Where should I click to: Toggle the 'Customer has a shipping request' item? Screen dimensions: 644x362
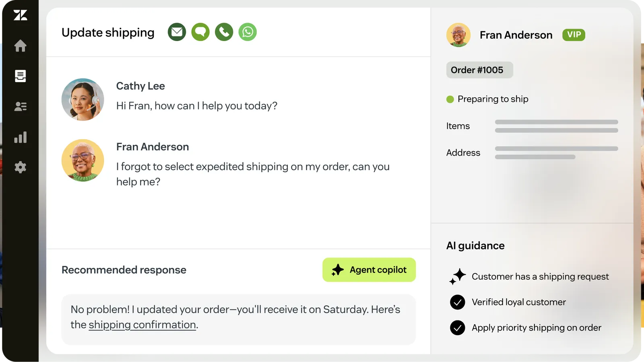[458, 277]
